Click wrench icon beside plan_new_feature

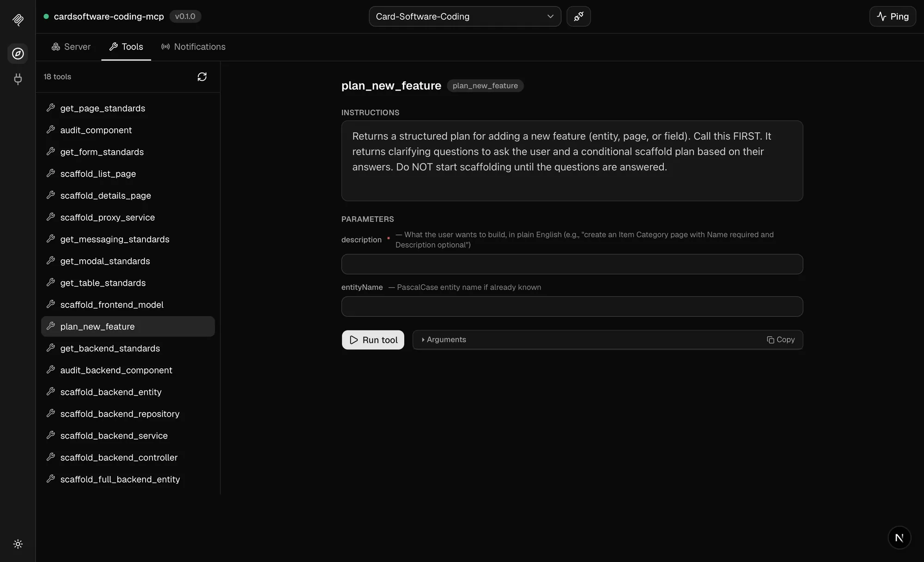pos(51,326)
